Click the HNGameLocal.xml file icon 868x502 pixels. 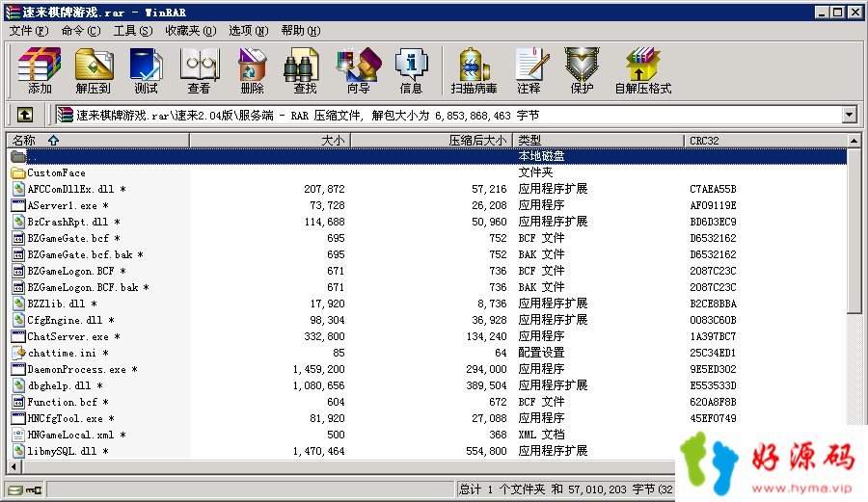pos(18,436)
